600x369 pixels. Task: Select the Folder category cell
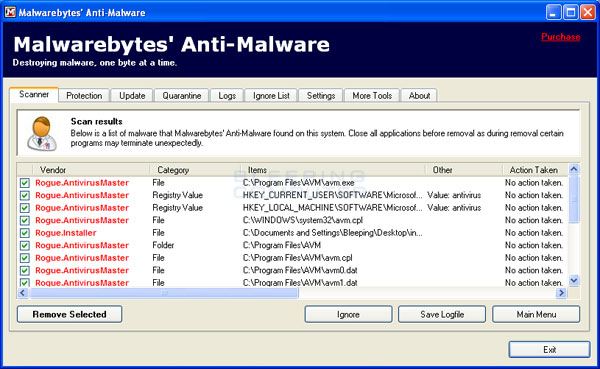click(163, 245)
